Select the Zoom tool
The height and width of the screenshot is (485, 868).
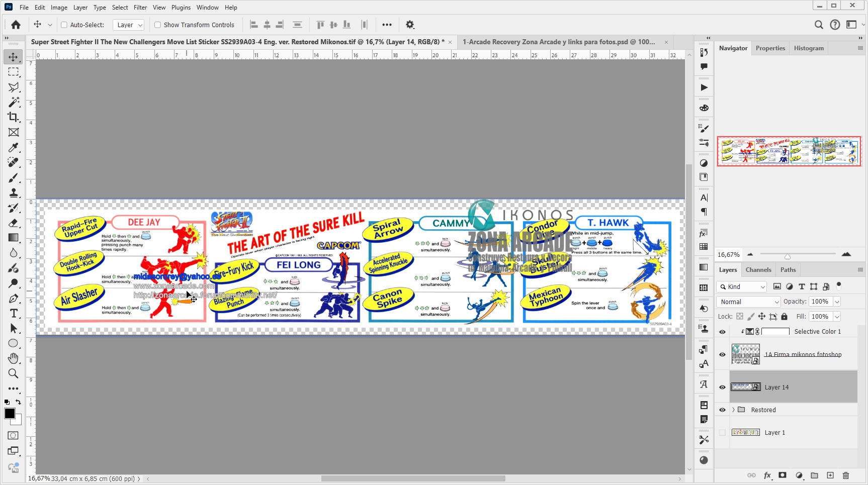pyautogui.click(x=14, y=373)
